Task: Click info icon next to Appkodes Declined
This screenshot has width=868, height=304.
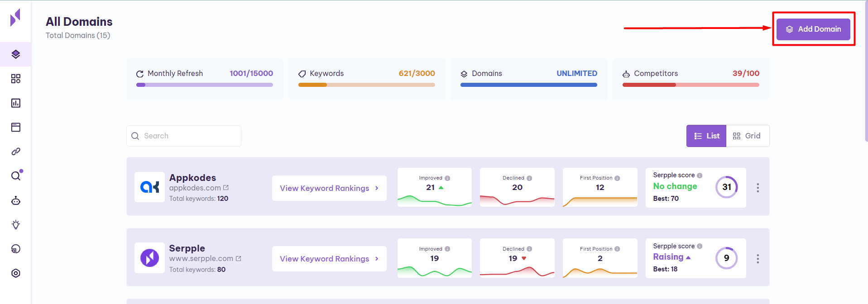Action: [529, 178]
